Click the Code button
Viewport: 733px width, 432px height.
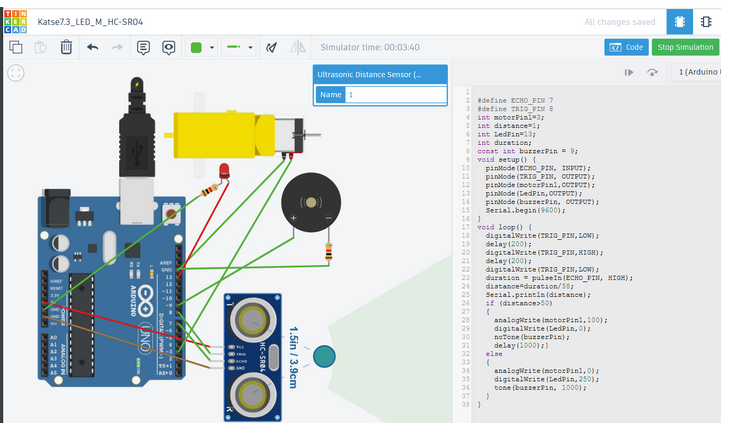tap(626, 47)
